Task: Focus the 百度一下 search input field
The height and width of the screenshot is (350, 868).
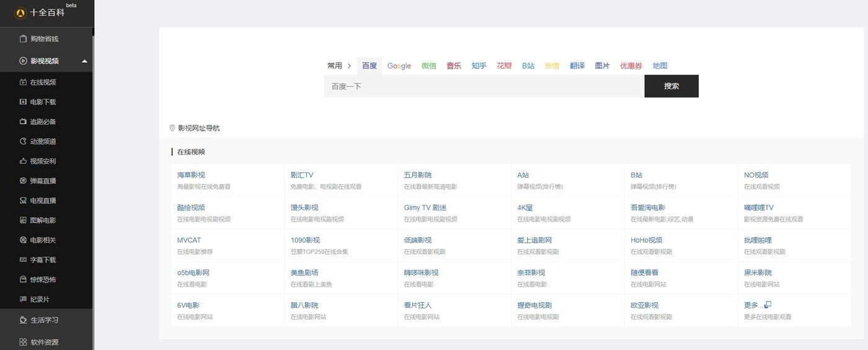Action: [484, 86]
